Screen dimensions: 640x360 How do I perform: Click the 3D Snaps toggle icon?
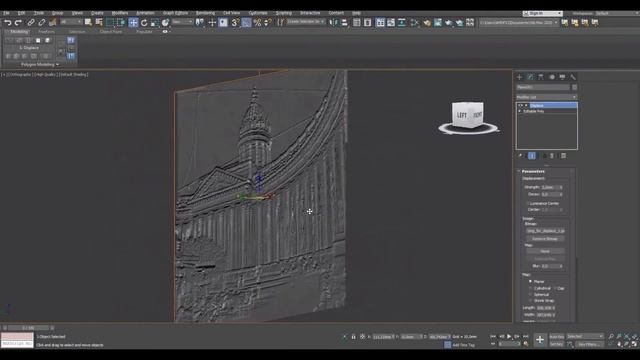click(235, 23)
